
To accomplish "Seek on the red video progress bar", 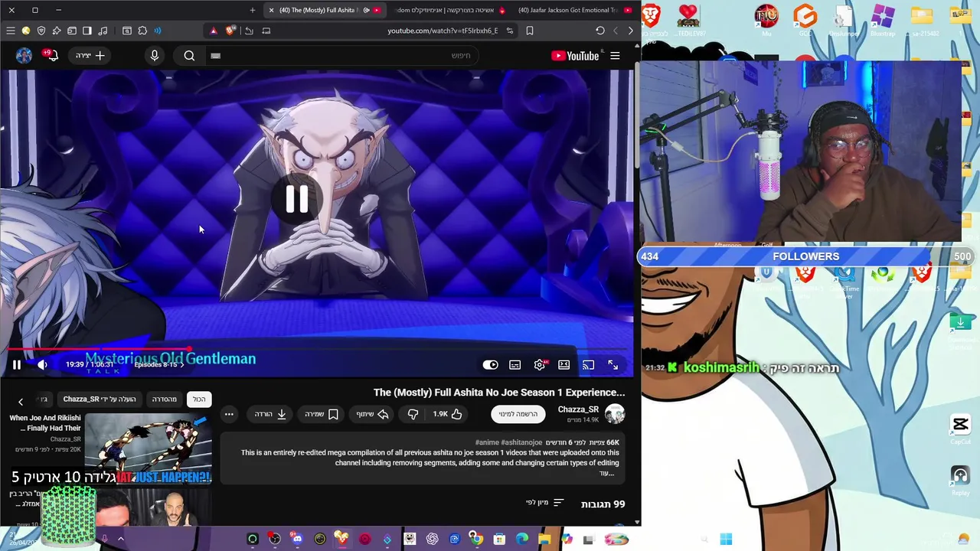I will click(x=317, y=349).
